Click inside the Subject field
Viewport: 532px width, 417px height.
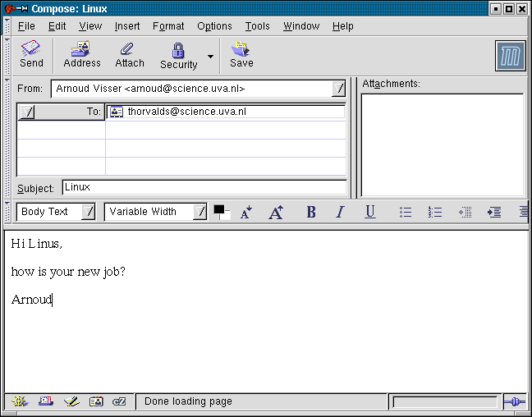tap(204, 187)
